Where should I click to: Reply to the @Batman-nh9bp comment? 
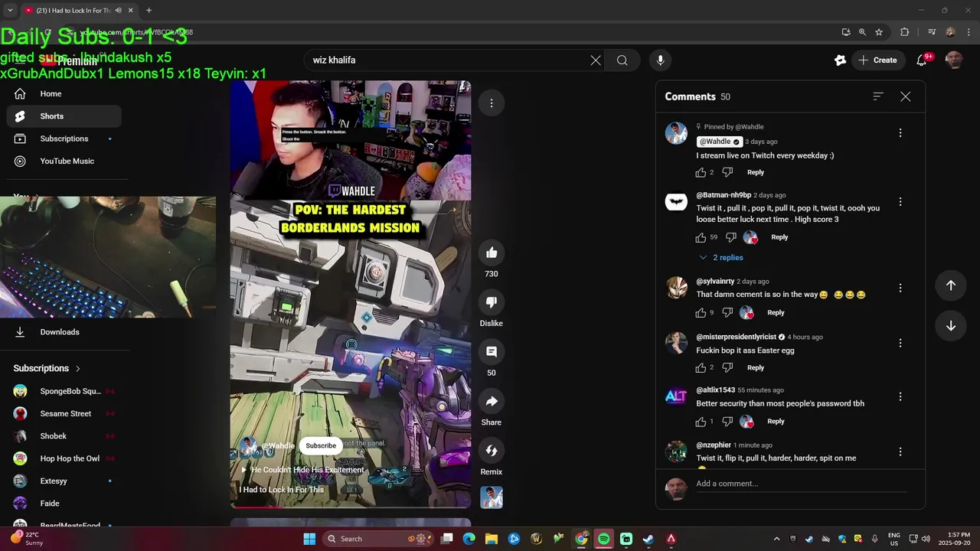point(779,237)
